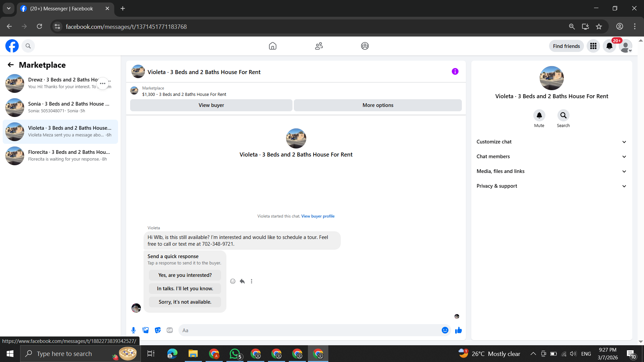Viewport: 644px width, 362px height.
Task: Open the Friends icon in top navigation
Action: pyautogui.click(x=319, y=46)
